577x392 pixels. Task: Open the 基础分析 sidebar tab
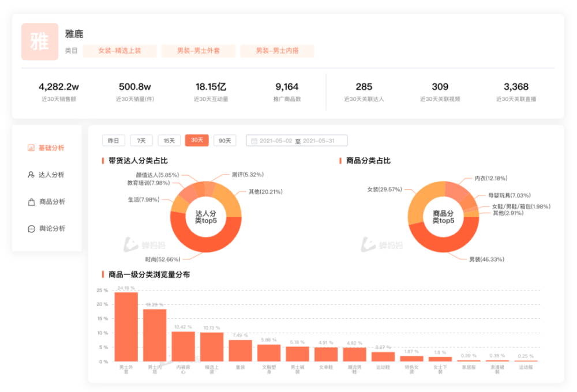coord(46,148)
